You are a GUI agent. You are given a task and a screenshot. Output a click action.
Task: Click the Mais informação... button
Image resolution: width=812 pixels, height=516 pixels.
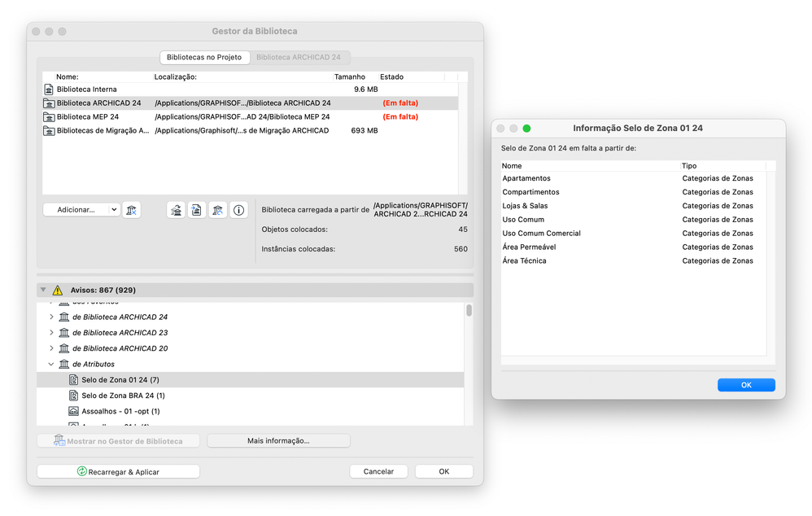[x=278, y=441]
